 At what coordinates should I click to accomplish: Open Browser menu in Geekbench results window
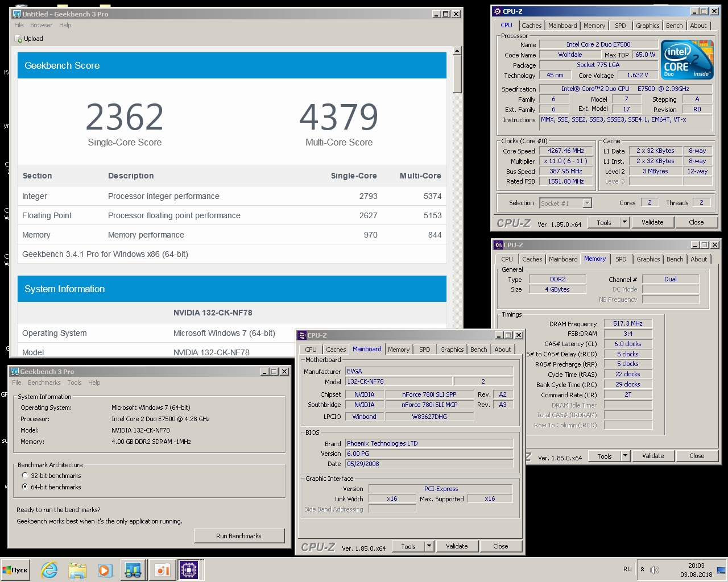pyautogui.click(x=41, y=25)
